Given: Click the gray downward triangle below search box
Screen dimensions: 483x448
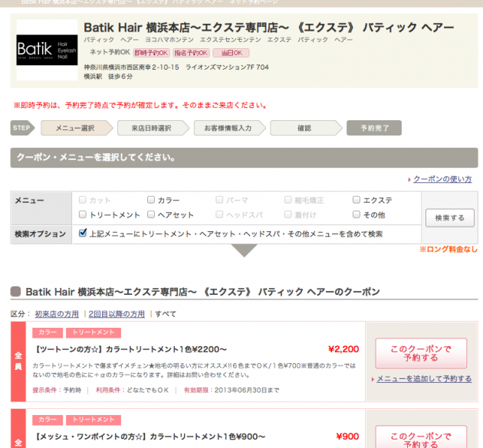Looking at the screenshot, I should click(x=244, y=250).
